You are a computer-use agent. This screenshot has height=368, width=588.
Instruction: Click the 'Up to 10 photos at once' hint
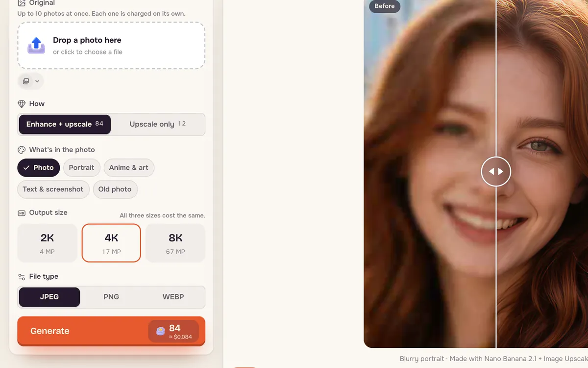tap(101, 14)
